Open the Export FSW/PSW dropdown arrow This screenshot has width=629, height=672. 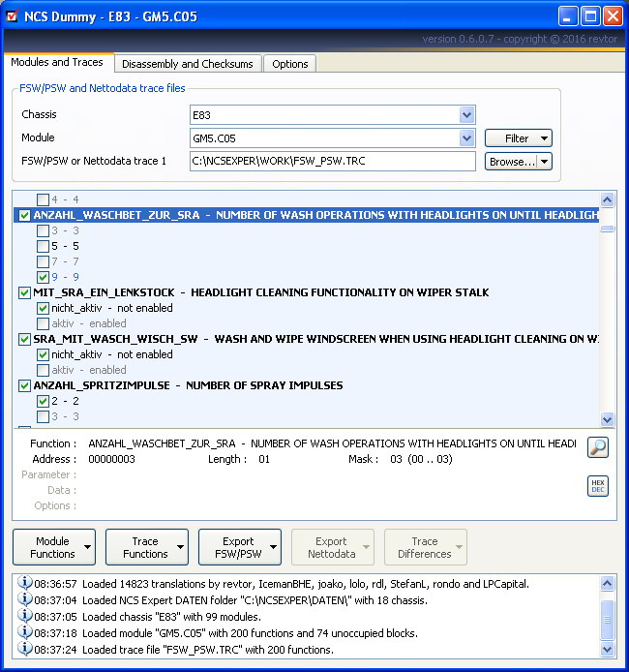pos(273,547)
